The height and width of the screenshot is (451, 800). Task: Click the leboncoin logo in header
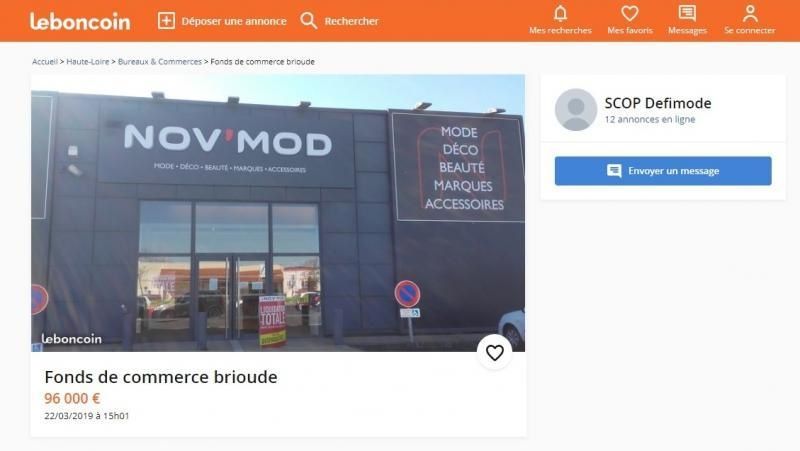[80, 21]
